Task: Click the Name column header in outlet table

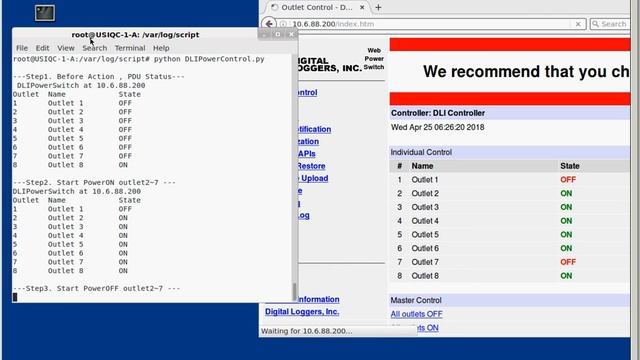Action: pyautogui.click(x=422, y=166)
